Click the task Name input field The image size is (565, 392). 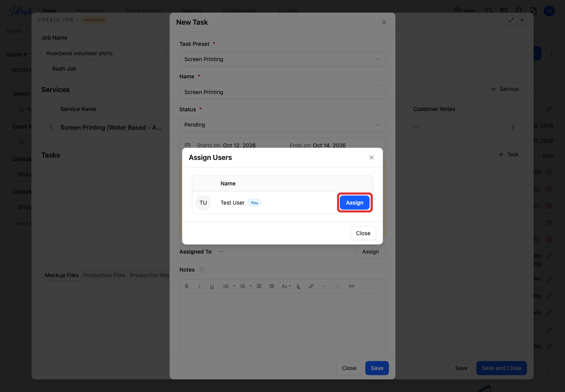(282, 92)
